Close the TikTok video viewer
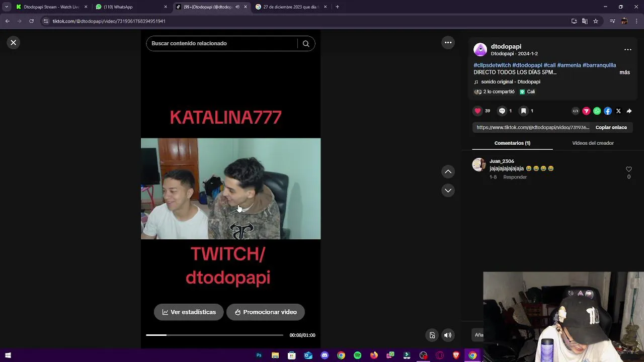Image resolution: width=644 pixels, height=362 pixels. click(14, 43)
